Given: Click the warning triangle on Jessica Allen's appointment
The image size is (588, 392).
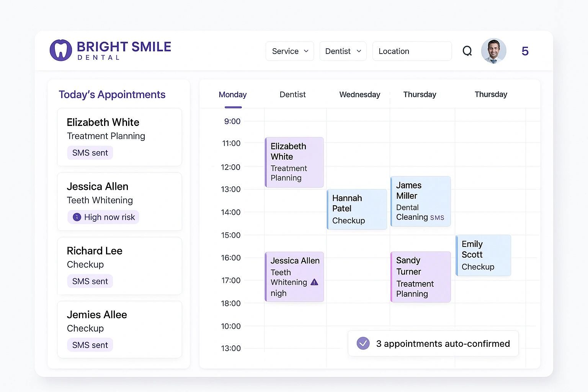Looking at the screenshot, I should (x=314, y=282).
